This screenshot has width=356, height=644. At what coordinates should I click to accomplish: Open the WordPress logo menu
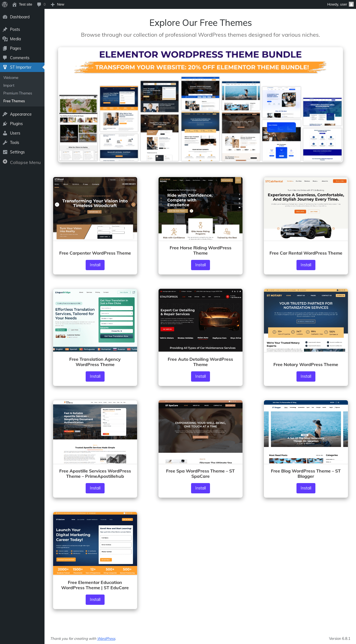(x=5, y=4)
